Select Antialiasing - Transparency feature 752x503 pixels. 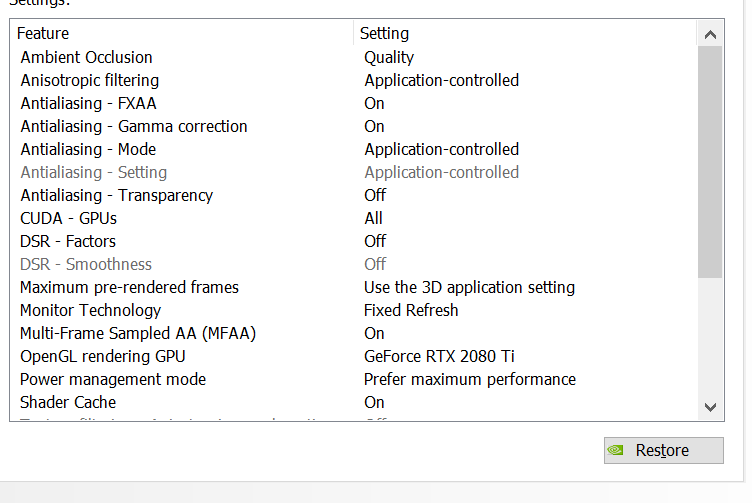(x=117, y=196)
